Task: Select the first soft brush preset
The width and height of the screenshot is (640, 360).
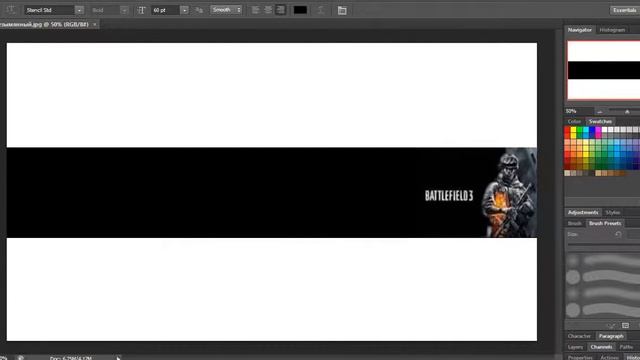Action: [603, 260]
